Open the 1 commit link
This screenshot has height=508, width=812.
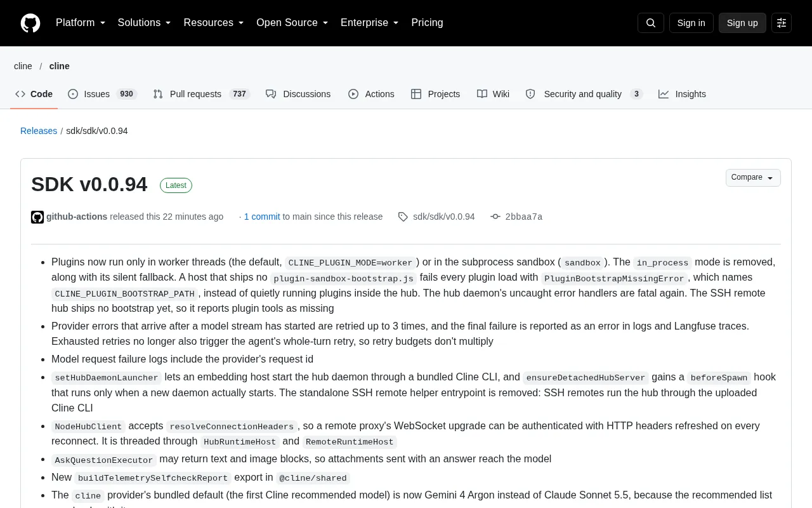[x=262, y=217]
